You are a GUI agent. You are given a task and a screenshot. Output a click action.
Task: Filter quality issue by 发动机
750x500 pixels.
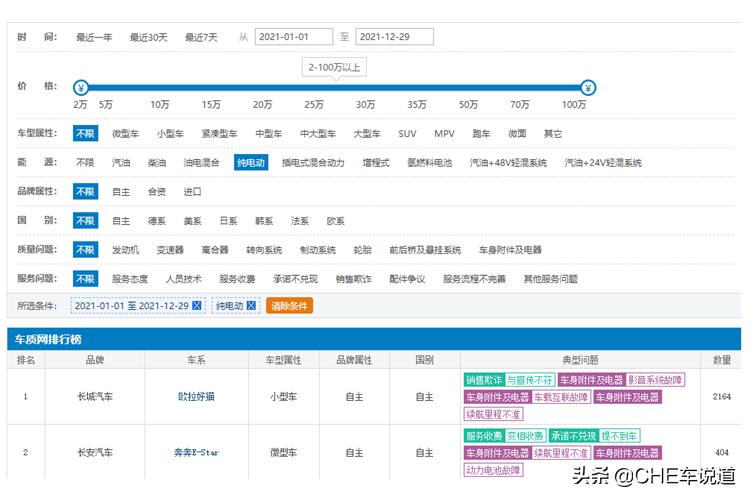coord(125,250)
